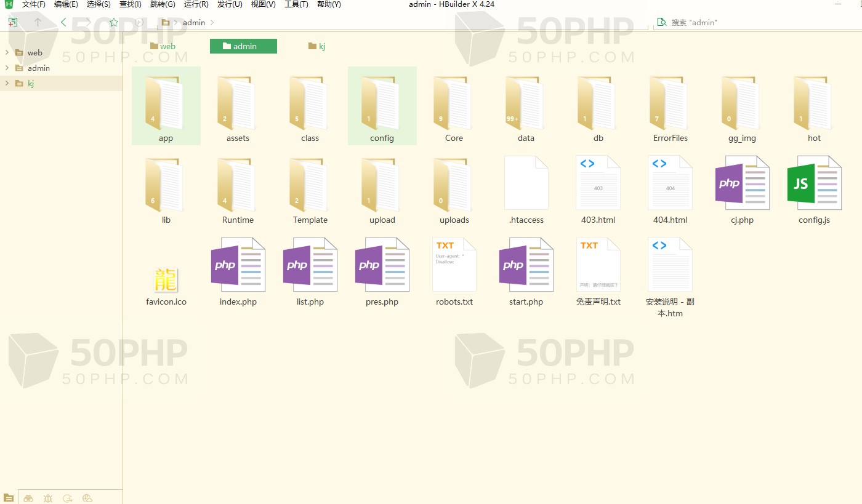Click the back navigation arrow
This screenshot has width=862, height=504.
click(63, 22)
